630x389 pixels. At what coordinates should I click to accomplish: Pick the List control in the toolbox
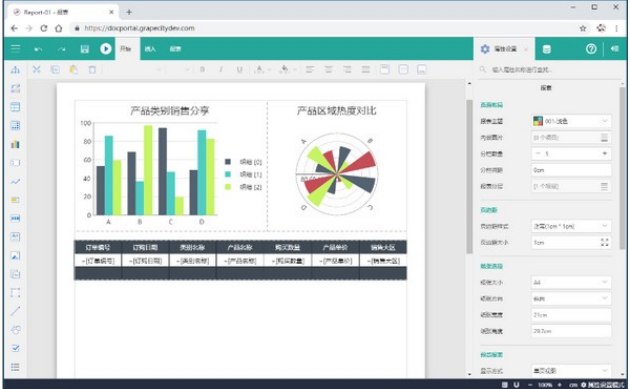coord(15,366)
